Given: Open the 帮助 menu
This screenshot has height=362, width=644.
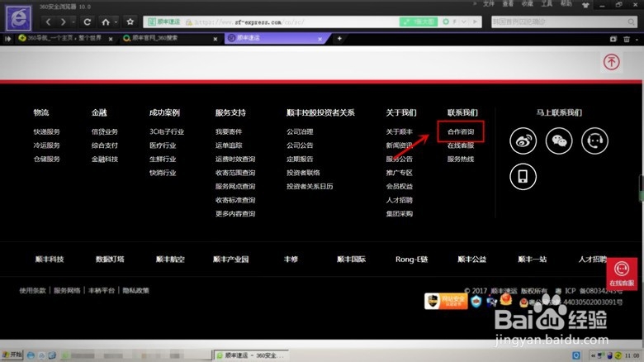Looking at the screenshot, I should pos(566,3).
